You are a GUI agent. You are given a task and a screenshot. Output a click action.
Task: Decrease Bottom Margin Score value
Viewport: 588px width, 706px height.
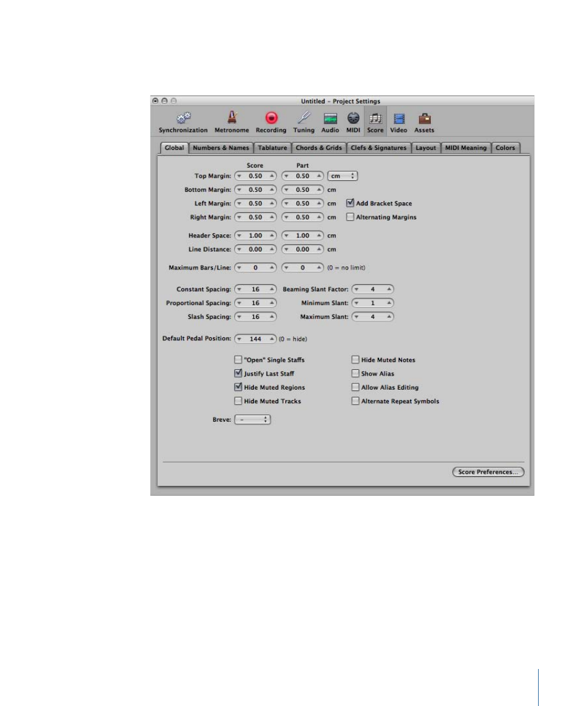239,189
